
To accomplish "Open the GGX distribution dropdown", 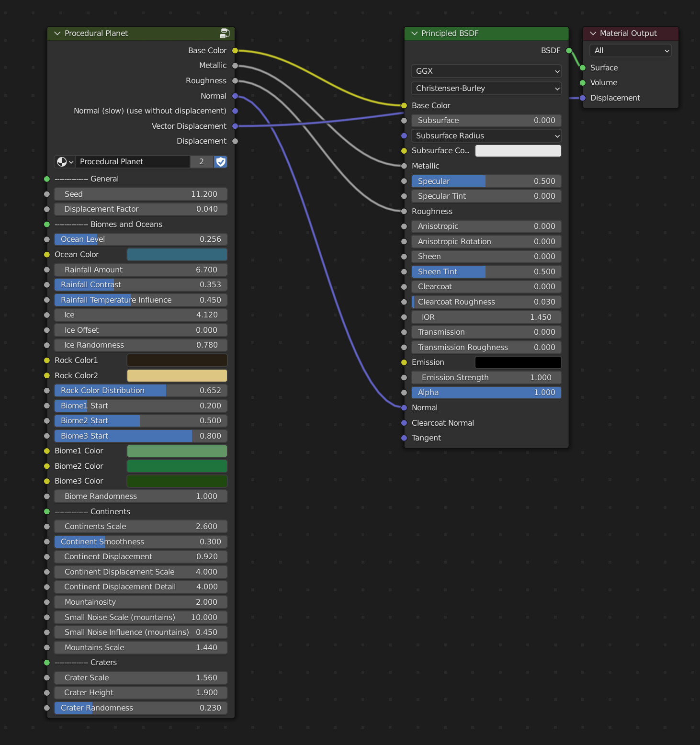I will (x=486, y=71).
